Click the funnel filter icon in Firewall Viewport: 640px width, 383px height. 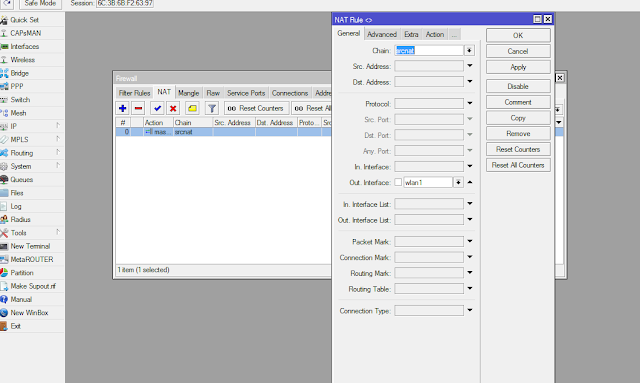point(211,108)
